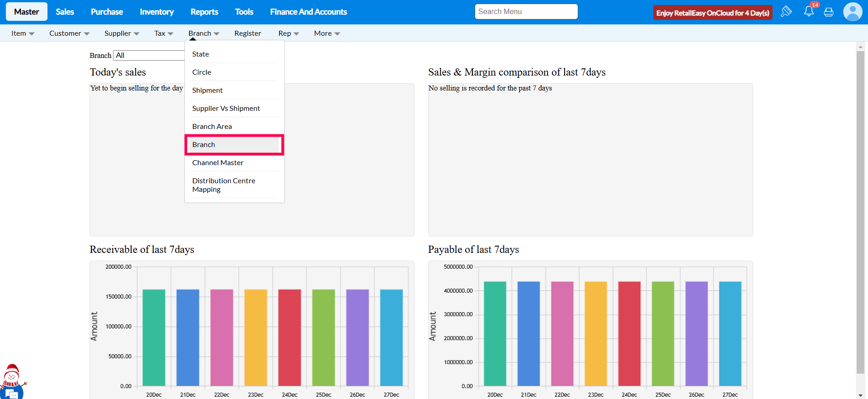Image resolution: width=868 pixels, height=399 pixels.
Task: Open the notifications bell
Action: [809, 12]
